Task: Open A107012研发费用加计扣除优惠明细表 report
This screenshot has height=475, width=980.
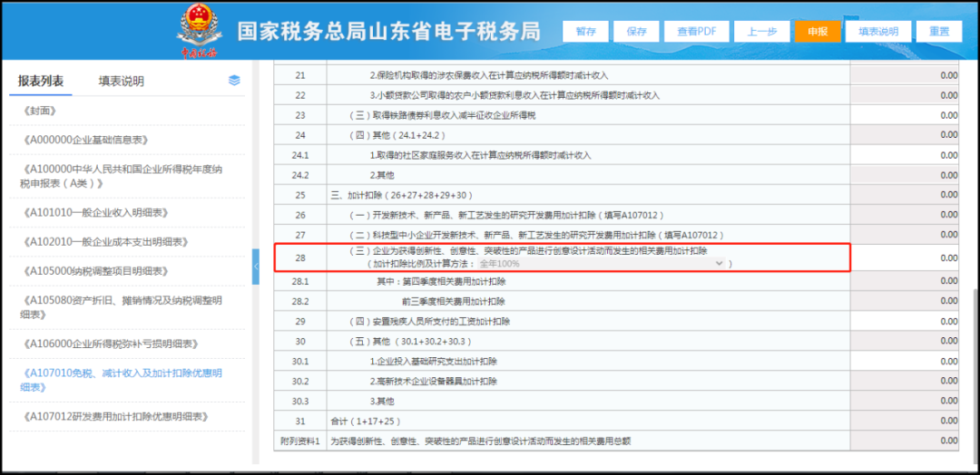Action: [113, 416]
